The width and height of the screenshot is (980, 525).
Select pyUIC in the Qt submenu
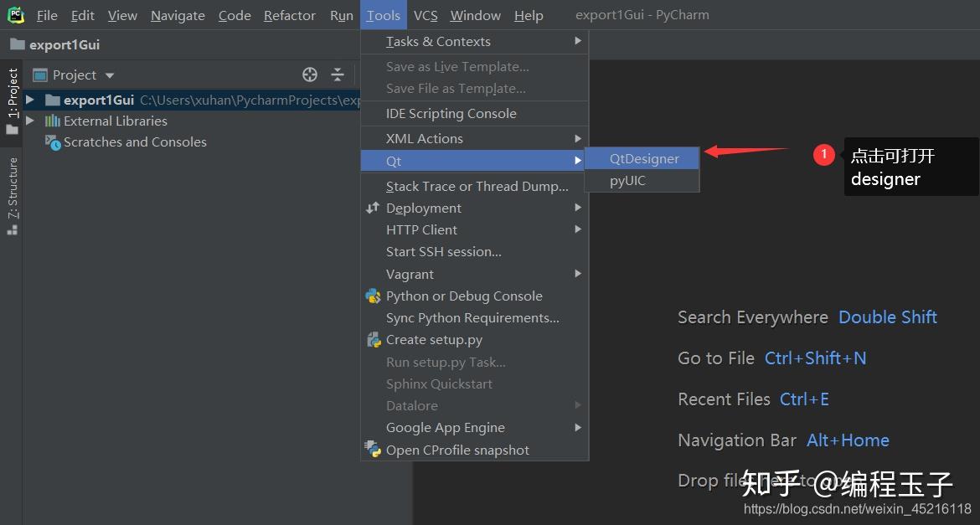627,180
